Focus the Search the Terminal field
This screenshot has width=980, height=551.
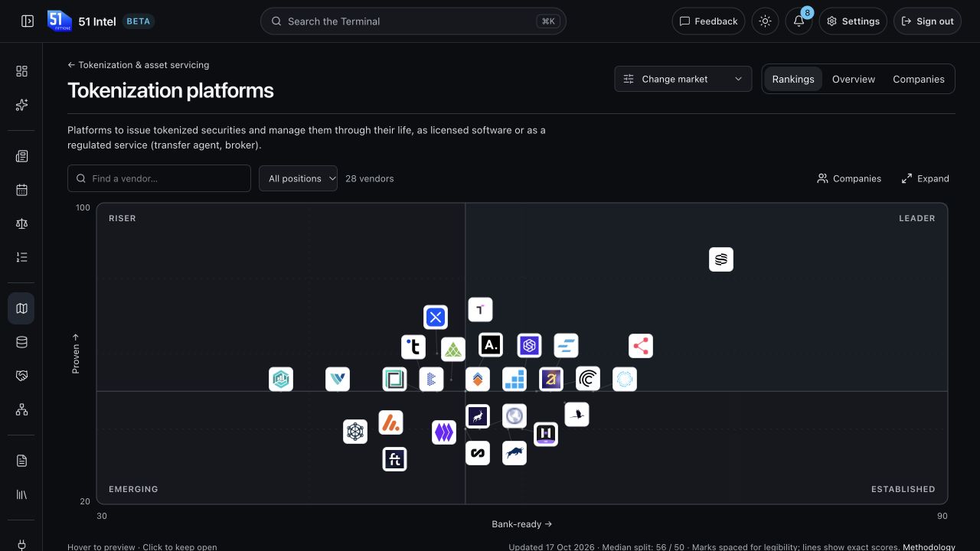pos(413,21)
